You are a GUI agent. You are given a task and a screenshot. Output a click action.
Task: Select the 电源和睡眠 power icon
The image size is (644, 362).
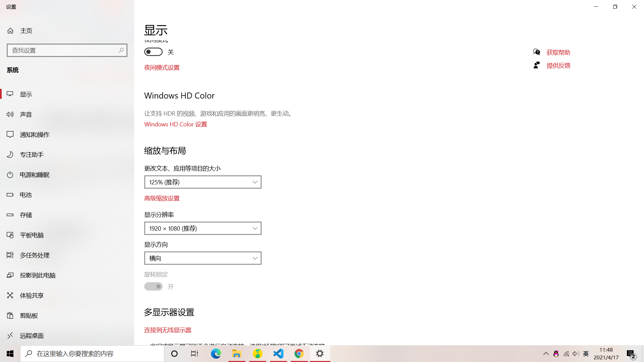(10, 174)
